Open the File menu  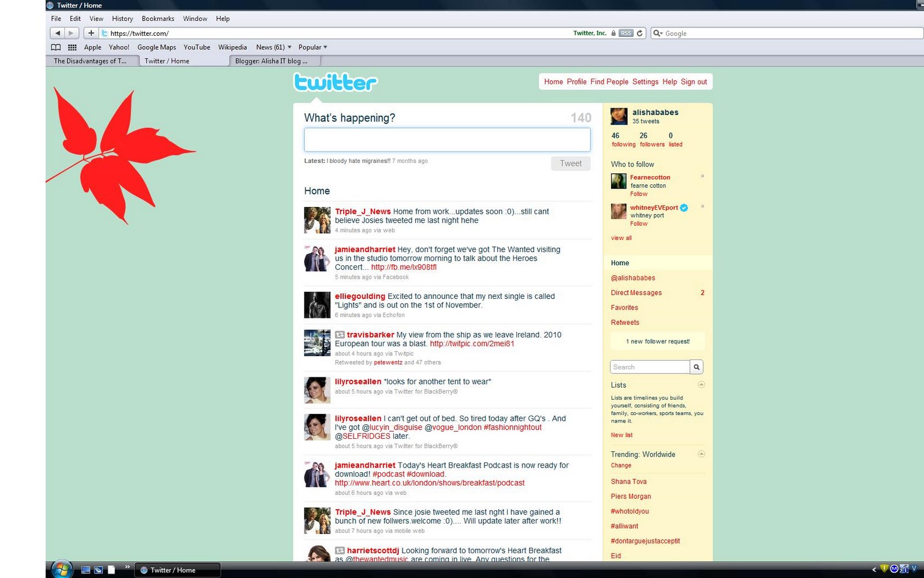coord(56,18)
